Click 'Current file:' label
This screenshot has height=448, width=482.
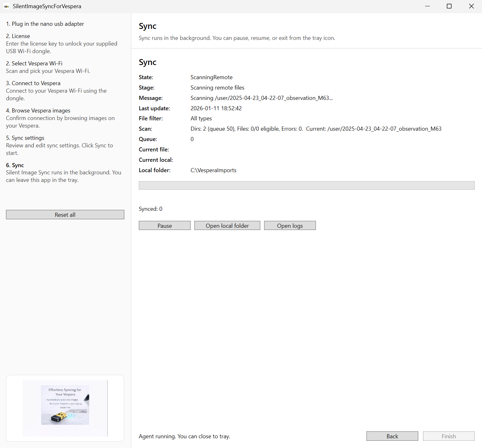154,150
